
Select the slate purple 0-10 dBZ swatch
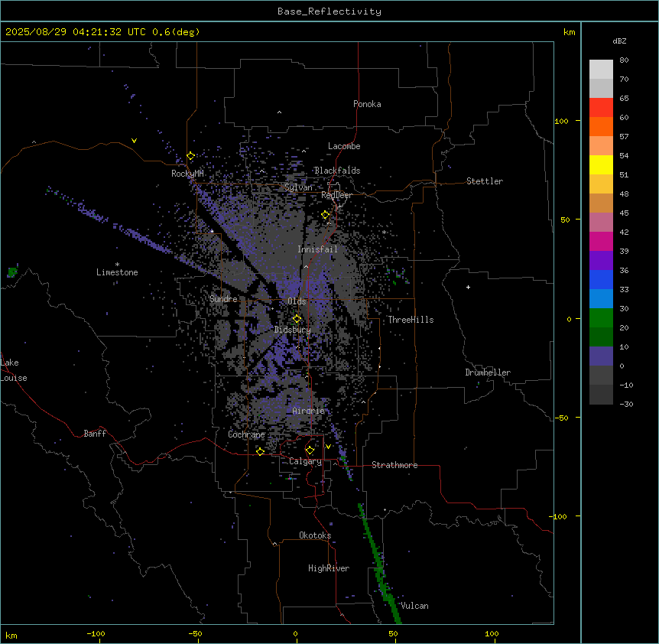point(601,356)
